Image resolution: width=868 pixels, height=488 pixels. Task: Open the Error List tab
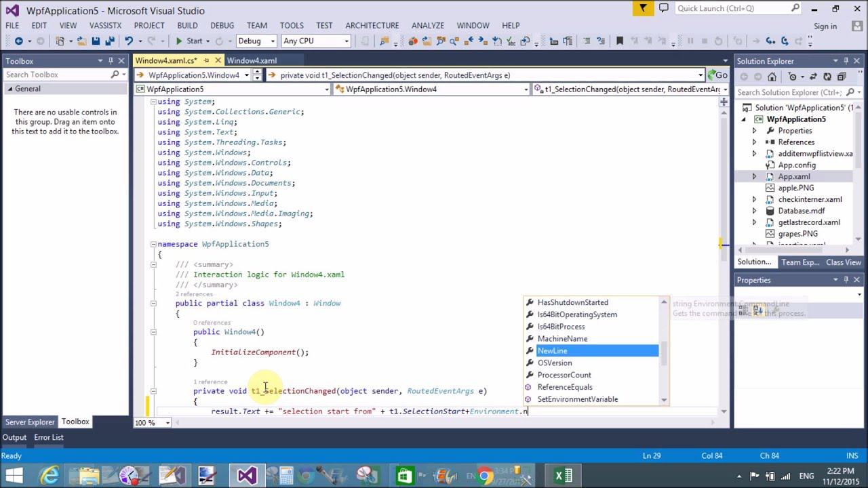[x=49, y=437]
